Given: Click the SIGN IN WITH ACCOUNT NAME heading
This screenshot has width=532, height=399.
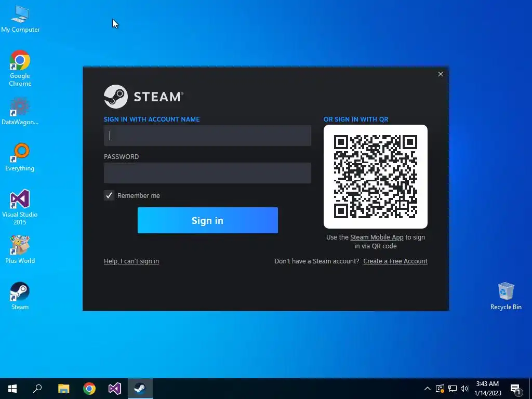Looking at the screenshot, I should (152, 119).
